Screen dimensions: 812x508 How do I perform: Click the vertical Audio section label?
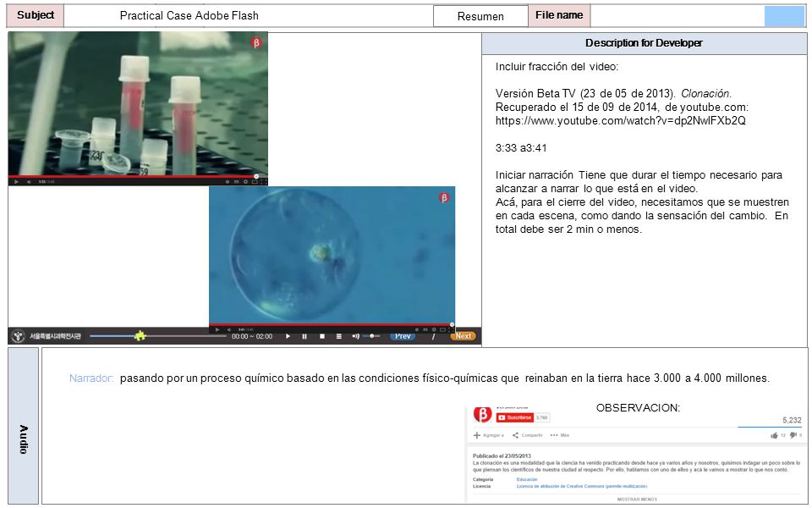pos(24,439)
